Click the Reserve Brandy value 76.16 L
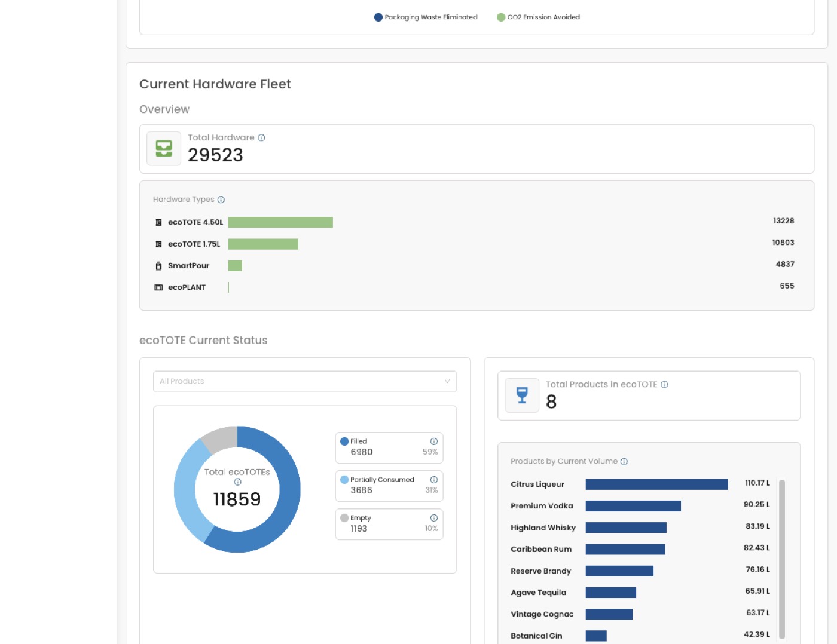 point(757,569)
